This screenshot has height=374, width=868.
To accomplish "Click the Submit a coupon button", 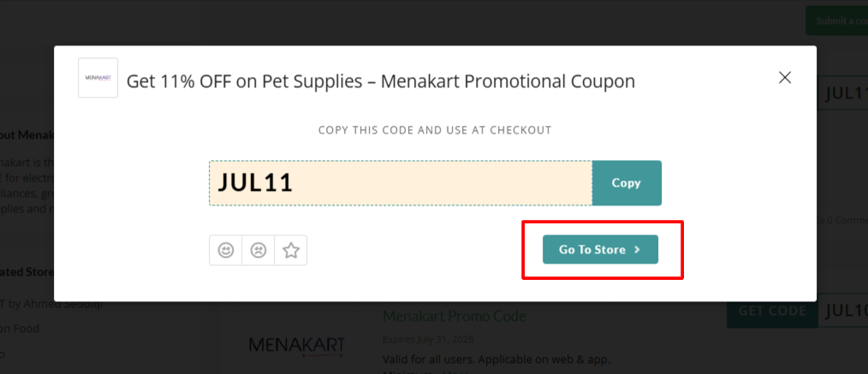I will pyautogui.click(x=841, y=21).
